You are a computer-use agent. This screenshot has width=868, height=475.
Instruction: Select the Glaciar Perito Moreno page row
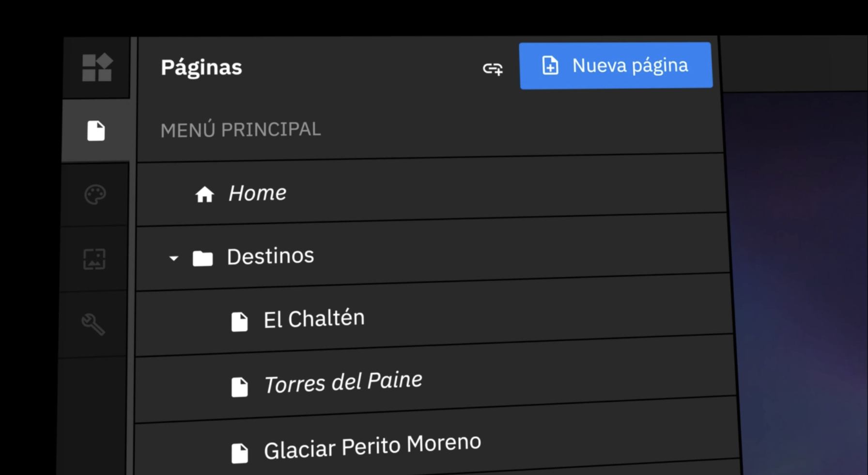(x=372, y=445)
